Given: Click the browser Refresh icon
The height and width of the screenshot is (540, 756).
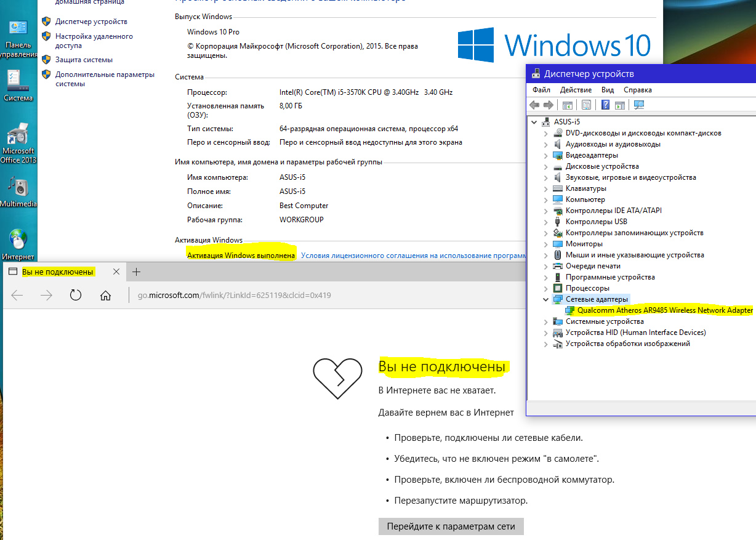Looking at the screenshot, I should (x=76, y=295).
